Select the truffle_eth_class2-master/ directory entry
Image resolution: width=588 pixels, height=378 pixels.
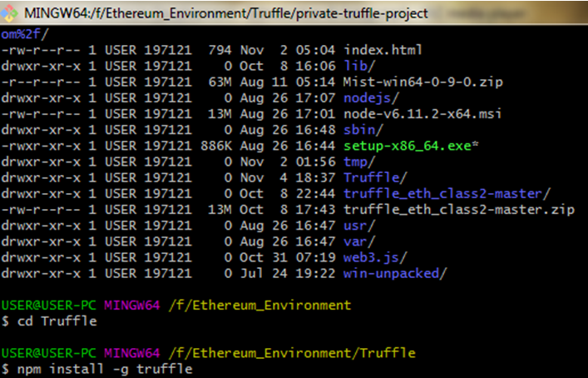click(447, 194)
